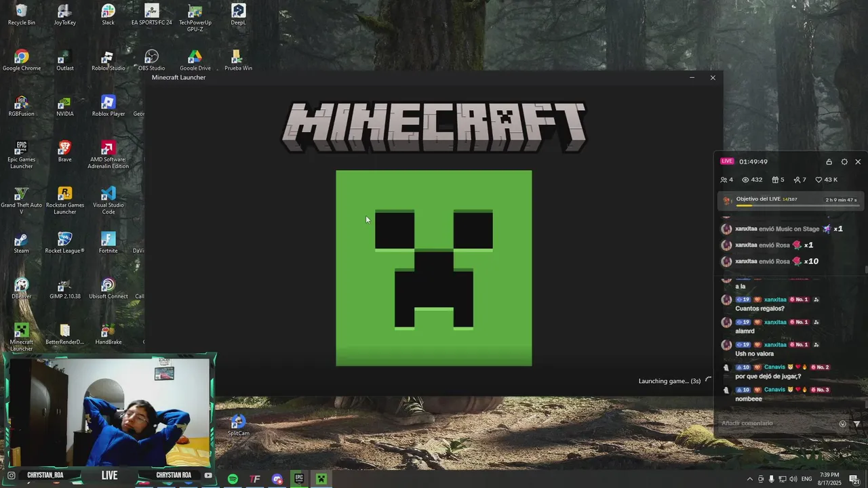Open SplitCam desktop shortcut
868x488 pixels.
[238, 425]
